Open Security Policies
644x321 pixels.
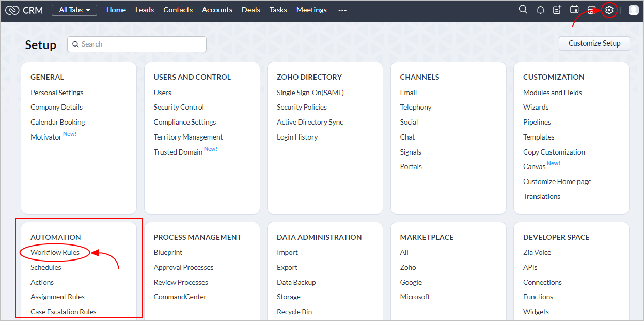tap(302, 107)
